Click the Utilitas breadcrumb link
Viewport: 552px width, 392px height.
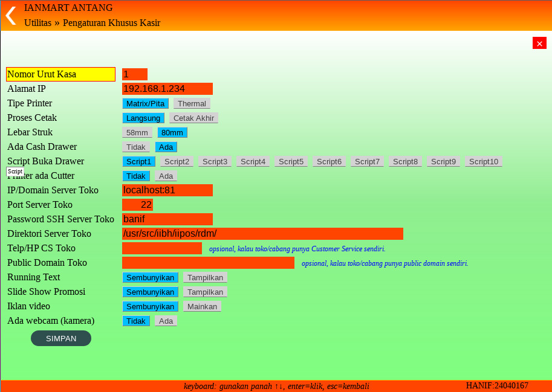pos(37,23)
